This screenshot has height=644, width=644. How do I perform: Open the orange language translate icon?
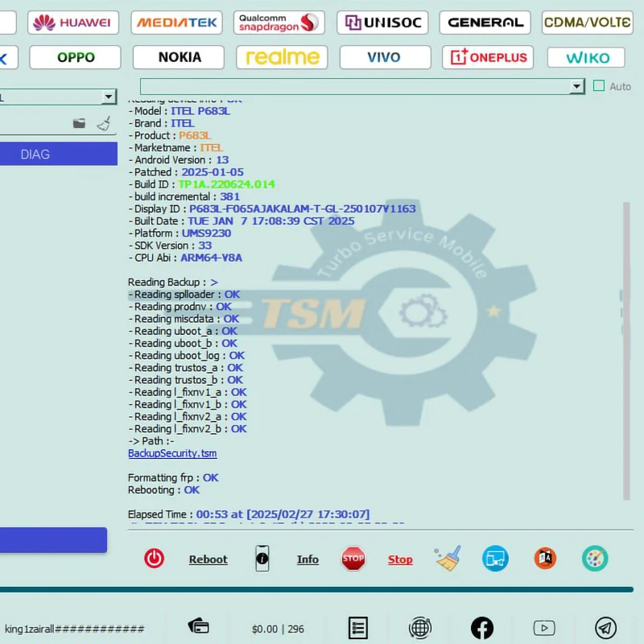545,559
